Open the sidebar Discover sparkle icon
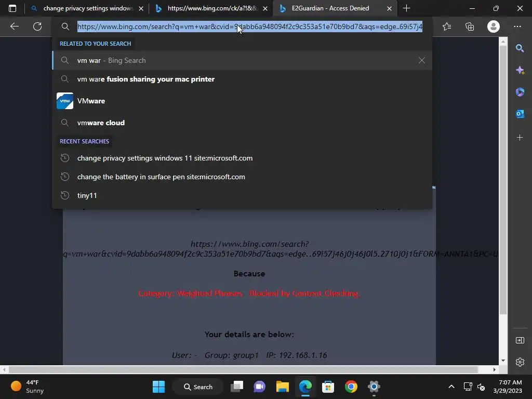The height and width of the screenshot is (399, 532). pyautogui.click(x=520, y=70)
